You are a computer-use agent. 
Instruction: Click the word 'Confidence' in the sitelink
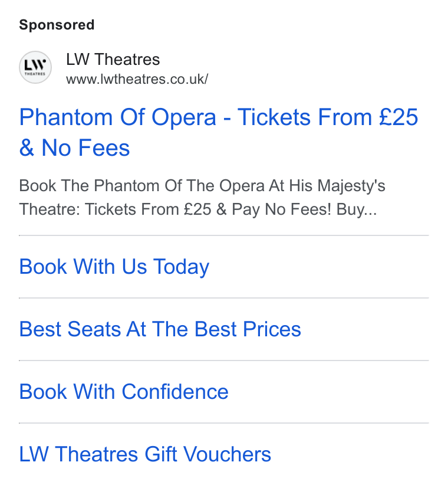tap(175, 392)
